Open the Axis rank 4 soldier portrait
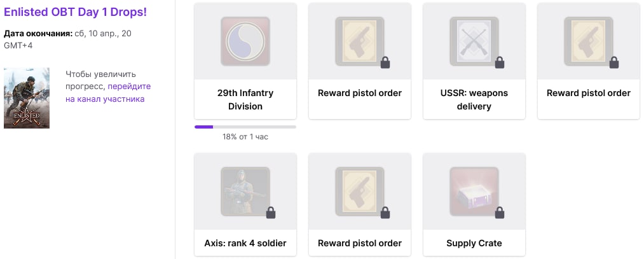 [245, 191]
